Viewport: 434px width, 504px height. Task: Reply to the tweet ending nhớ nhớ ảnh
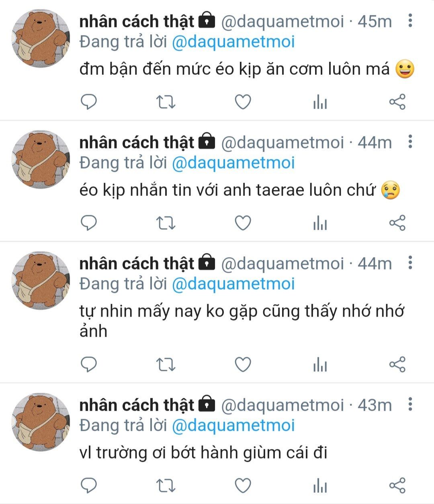(89, 364)
